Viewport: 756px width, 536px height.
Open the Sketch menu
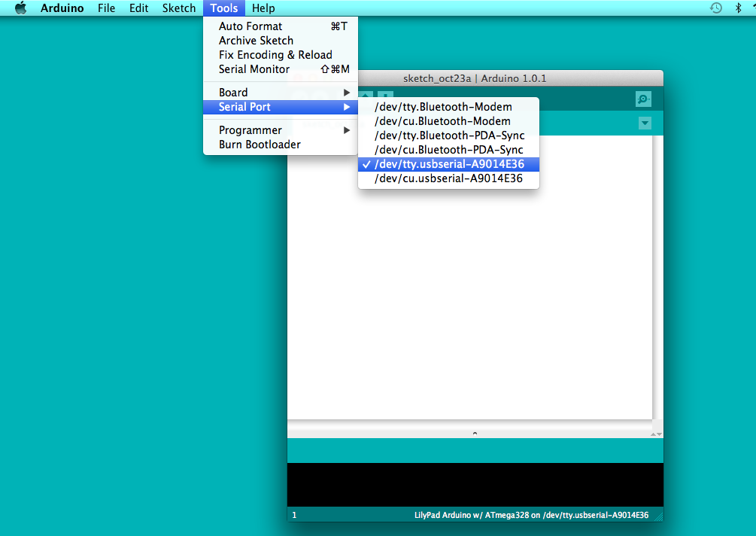(x=179, y=8)
